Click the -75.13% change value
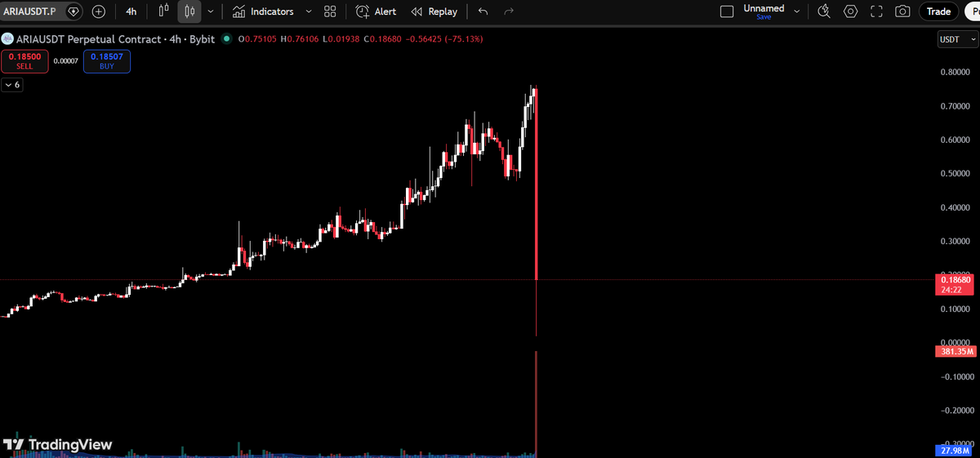This screenshot has width=980, height=458. pos(462,38)
